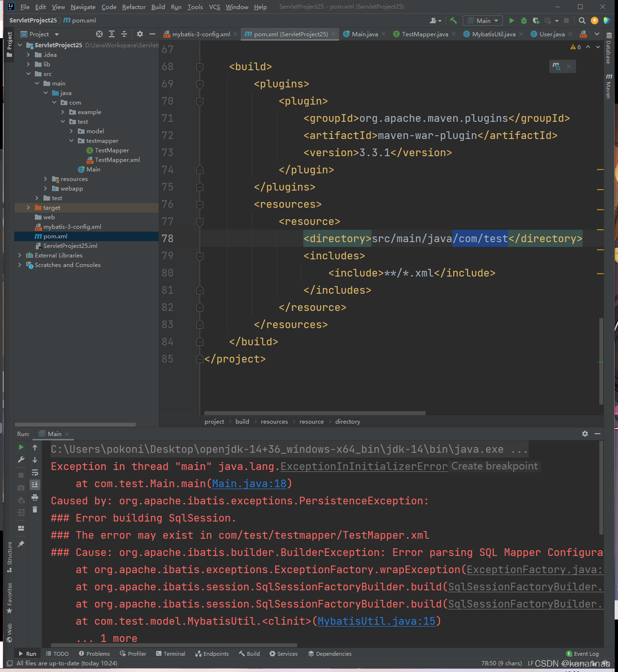
Task: Click Create breakpoint in console
Action: click(494, 466)
